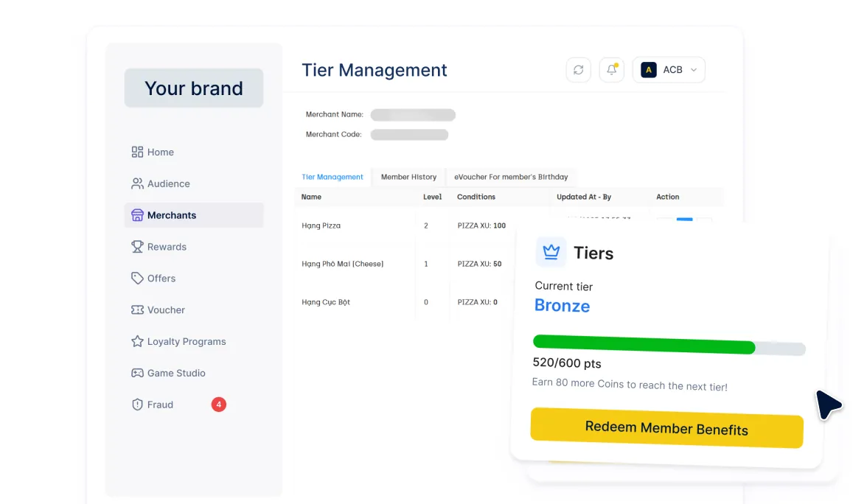Click the Level column header
867x504 pixels.
click(432, 197)
